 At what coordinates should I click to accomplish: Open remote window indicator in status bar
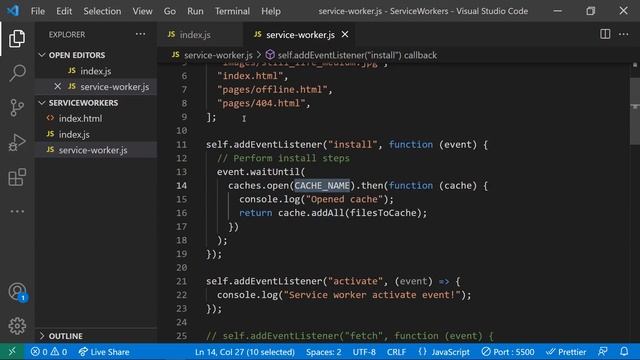(x=12, y=351)
